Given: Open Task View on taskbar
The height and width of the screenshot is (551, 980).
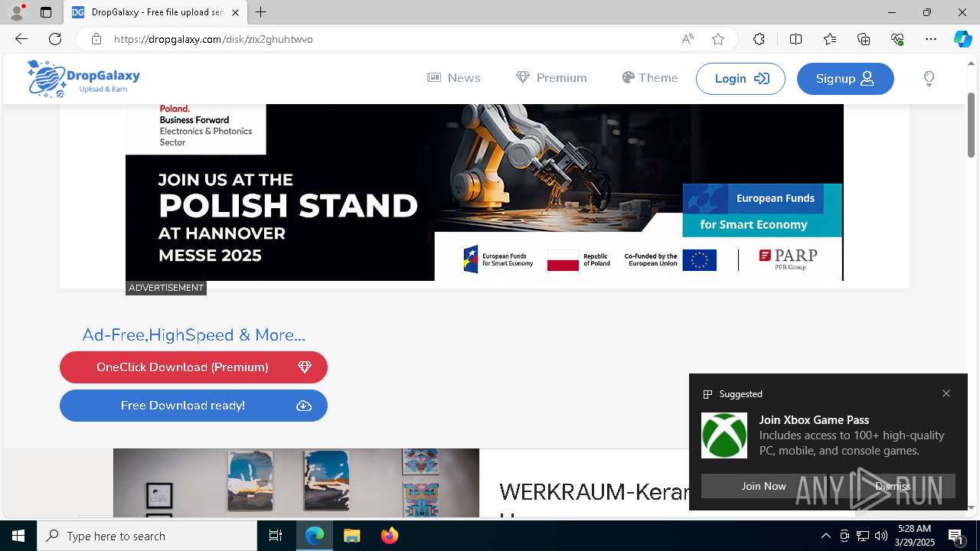Looking at the screenshot, I should coord(276,536).
